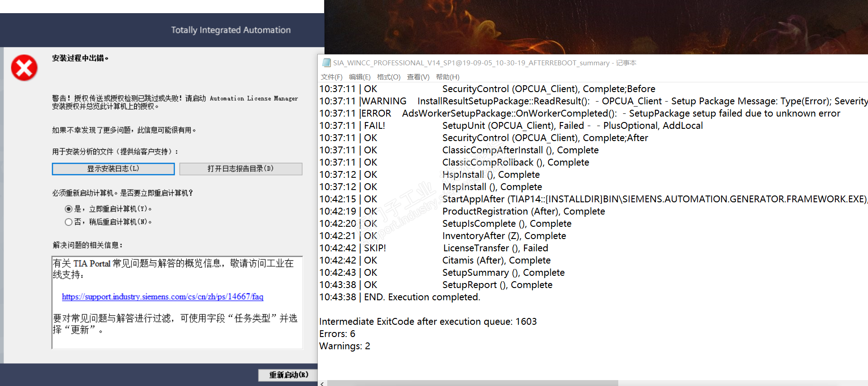
Task: Open the 帮助(H) menu in Notepad
Action: [448, 77]
